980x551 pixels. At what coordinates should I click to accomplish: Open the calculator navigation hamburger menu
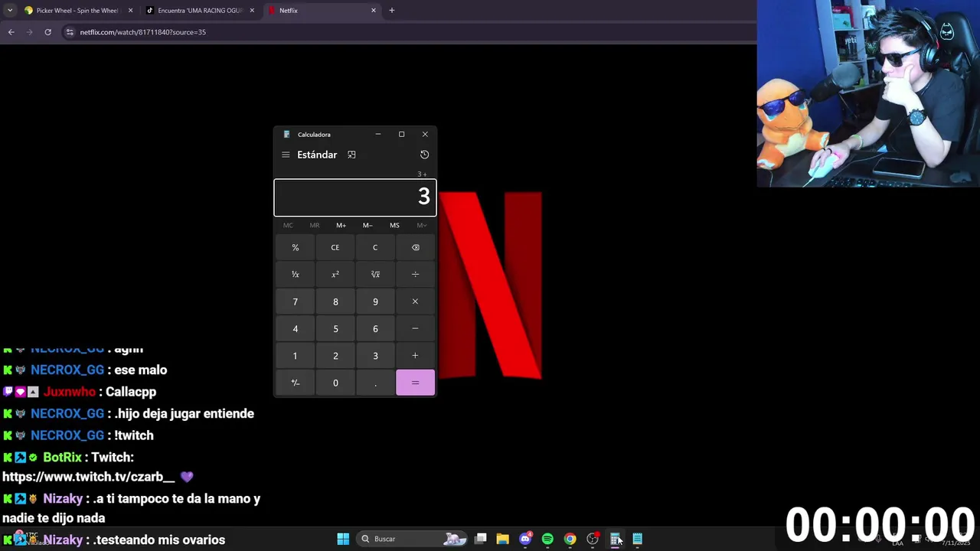click(x=286, y=155)
